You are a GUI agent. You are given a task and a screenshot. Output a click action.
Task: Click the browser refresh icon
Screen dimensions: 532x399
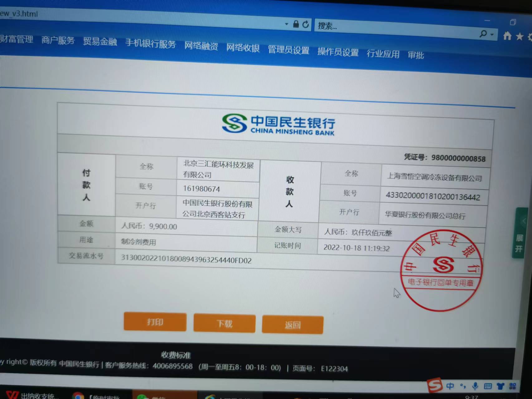(x=306, y=24)
